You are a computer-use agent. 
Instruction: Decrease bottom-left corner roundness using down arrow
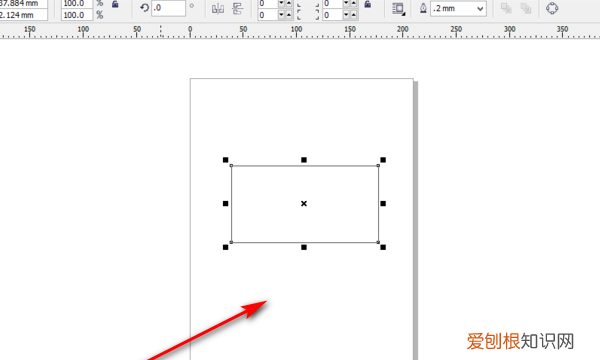click(281, 15)
